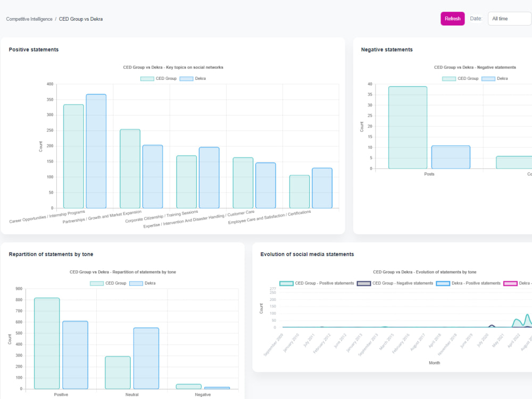
Task: Click CED Group bar for Career Opportunities
Action: click(73, 156)
